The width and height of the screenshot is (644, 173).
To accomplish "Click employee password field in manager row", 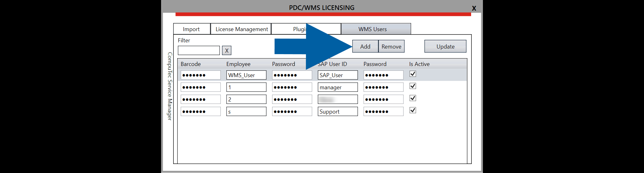I will coord(292,87).
